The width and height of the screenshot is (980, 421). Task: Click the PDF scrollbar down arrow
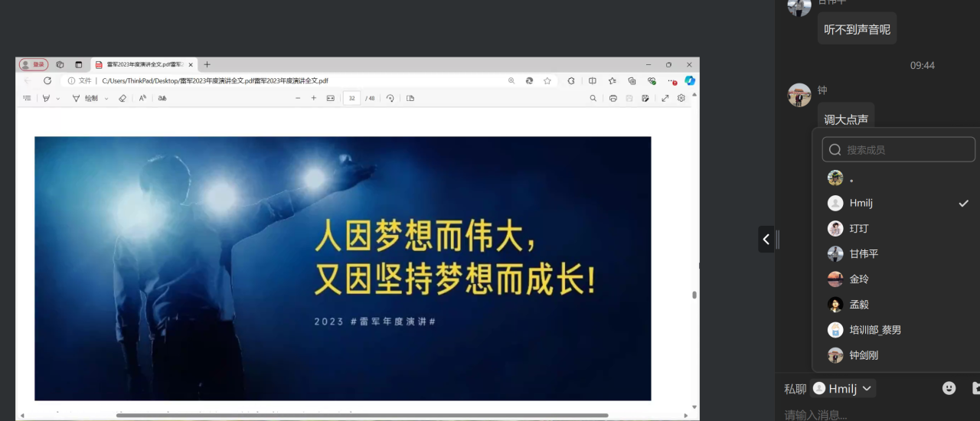tap(694, 407)
